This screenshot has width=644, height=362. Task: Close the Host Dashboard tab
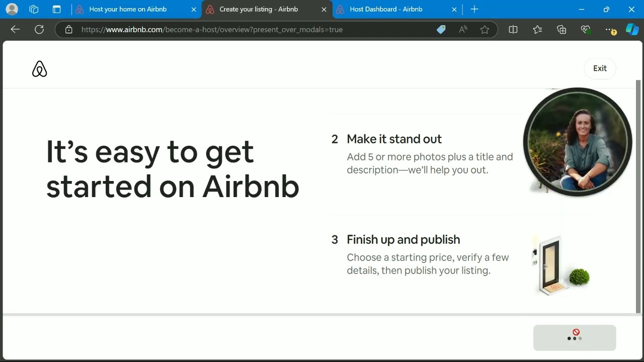(454, 10)
